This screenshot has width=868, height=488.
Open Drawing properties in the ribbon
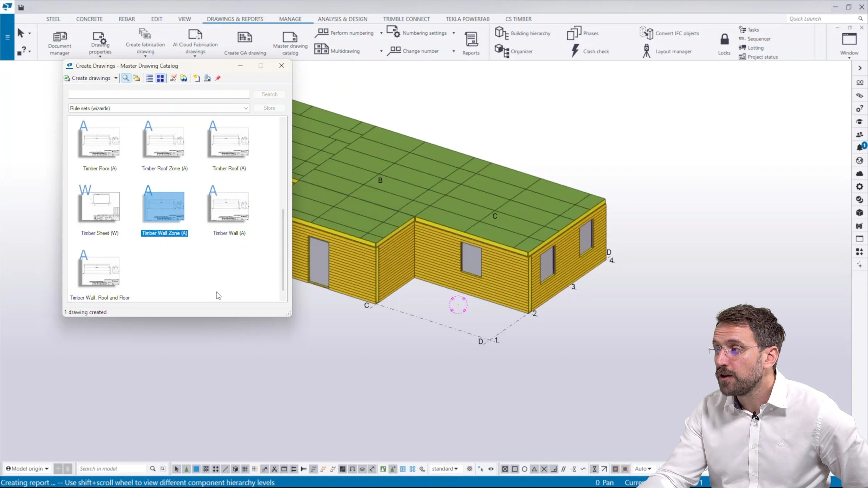pyautogui.click(x=100, y=43)
